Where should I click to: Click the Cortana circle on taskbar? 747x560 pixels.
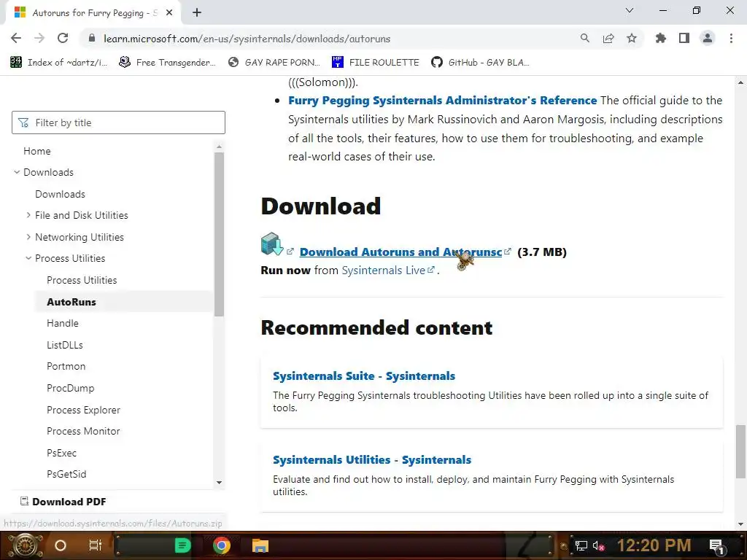(x=61, y=545)
